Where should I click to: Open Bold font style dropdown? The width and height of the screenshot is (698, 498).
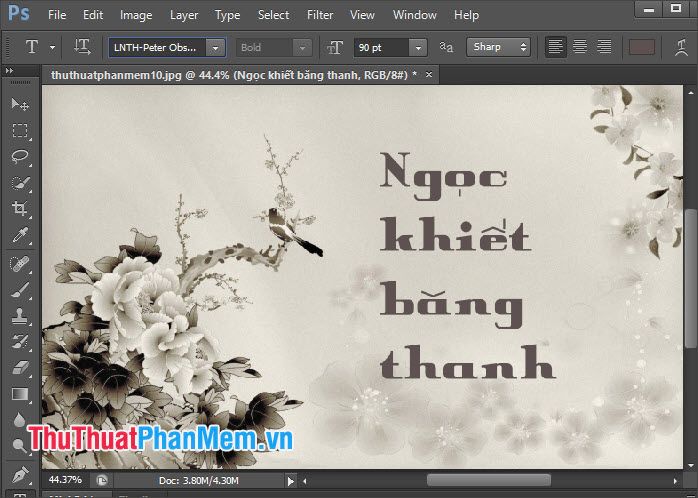[302, 48]
